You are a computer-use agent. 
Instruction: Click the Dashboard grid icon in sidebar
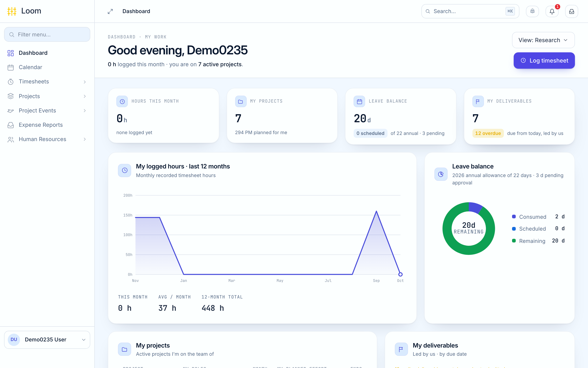click(10, 53)
